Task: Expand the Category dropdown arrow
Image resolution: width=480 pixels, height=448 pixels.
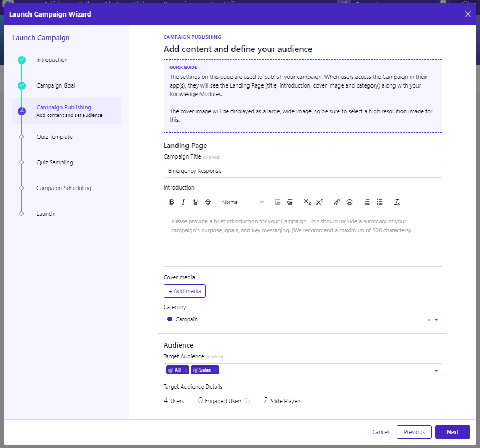Action: click(x=436, y=320)
